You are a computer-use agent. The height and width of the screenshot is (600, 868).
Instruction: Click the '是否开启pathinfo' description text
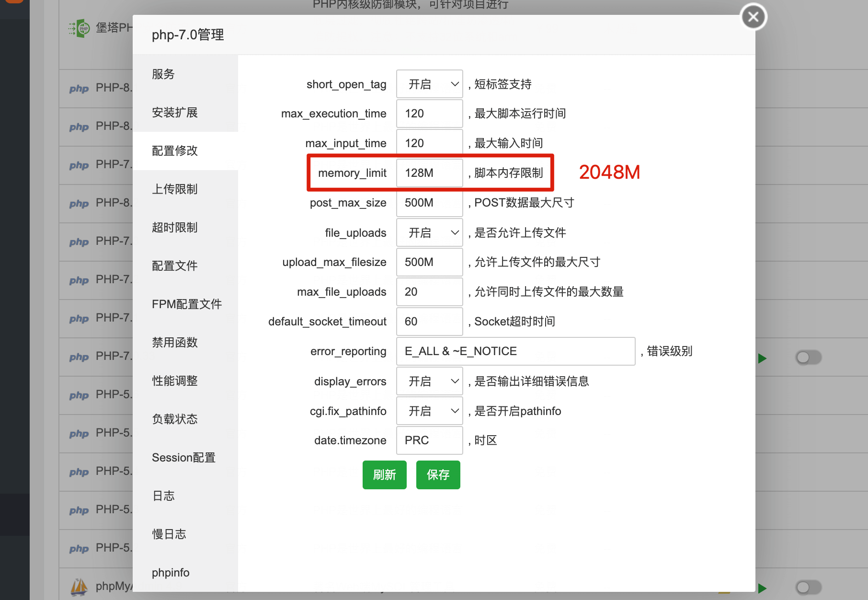point(518,411)
